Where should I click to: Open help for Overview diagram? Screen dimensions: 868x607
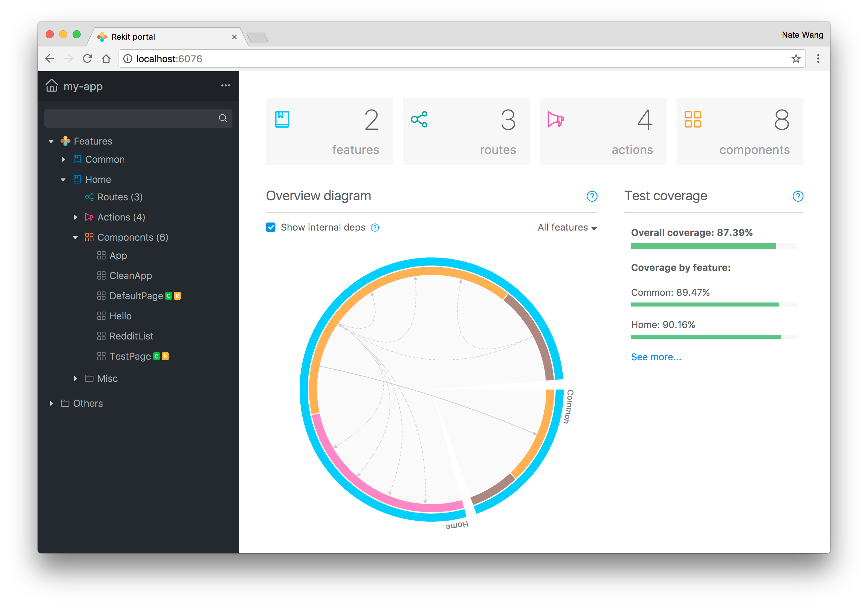tap(592, 196)
